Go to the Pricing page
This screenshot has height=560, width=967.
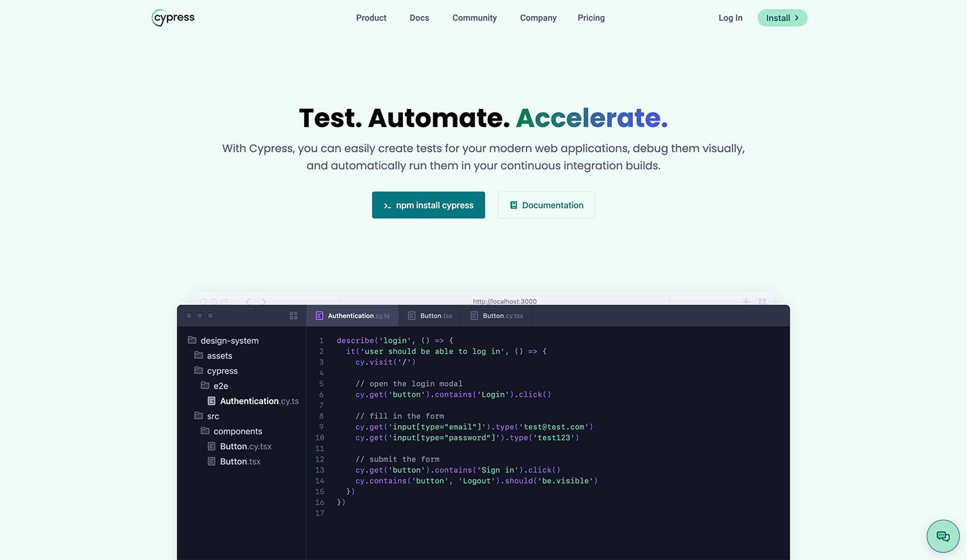click(591, 18)
